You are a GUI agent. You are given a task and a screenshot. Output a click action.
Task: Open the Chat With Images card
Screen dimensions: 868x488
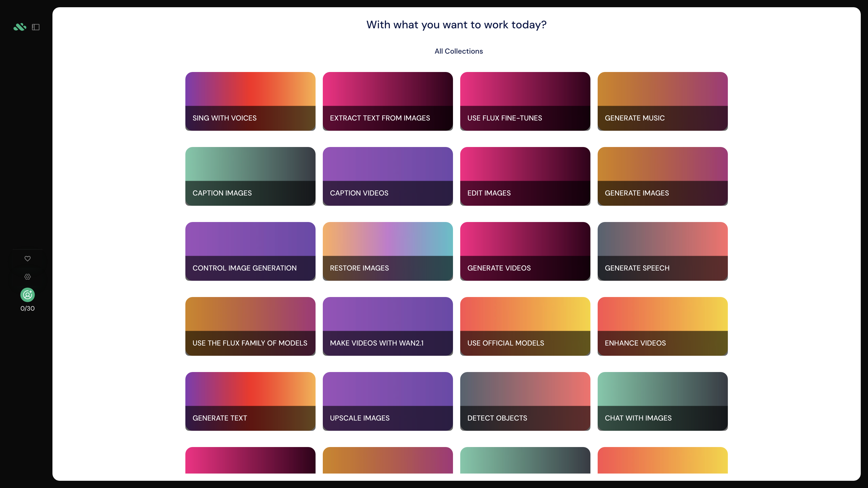(x=662, y=401)
